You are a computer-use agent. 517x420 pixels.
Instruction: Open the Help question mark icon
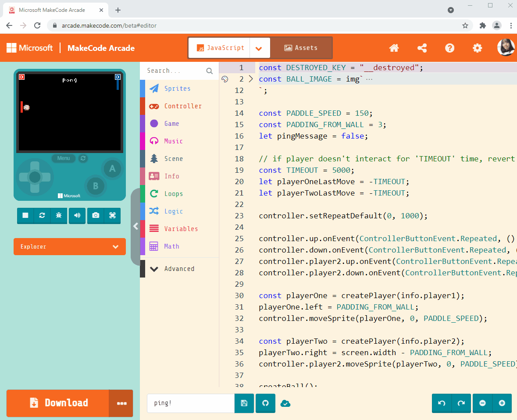pos(450,48)
